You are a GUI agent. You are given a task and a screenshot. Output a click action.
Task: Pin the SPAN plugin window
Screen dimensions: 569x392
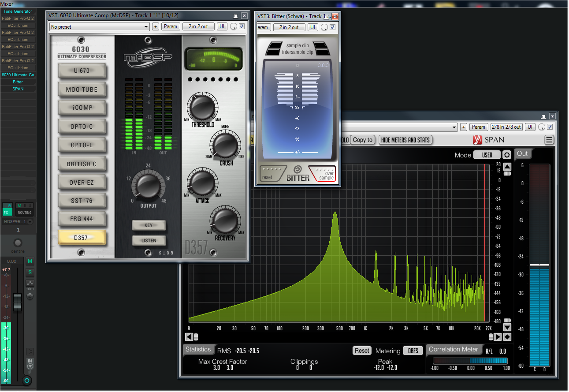(x=544, y=116)
